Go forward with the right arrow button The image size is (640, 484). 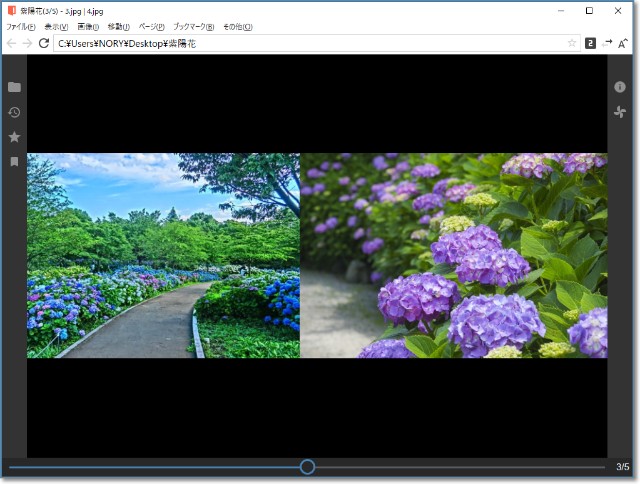point(27,44)
